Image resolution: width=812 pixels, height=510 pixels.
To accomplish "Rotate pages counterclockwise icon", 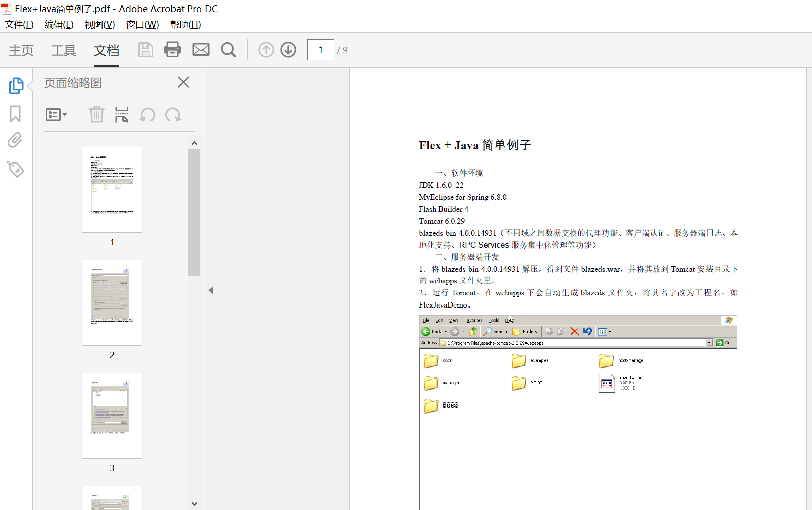I will [147, 115].
